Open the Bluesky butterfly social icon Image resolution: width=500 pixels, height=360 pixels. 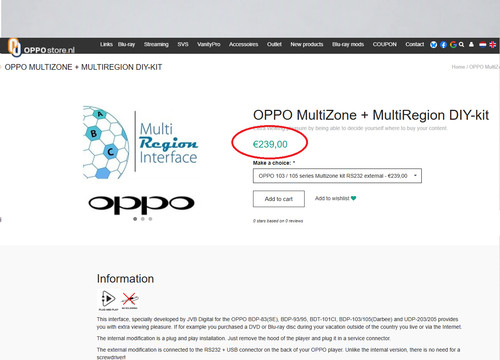(433, 45)
